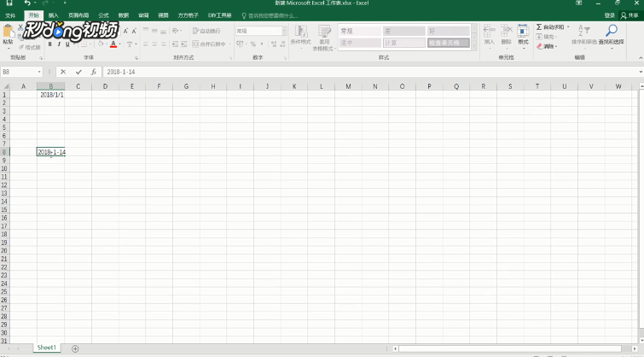This screenshot has width=644, height=357.
Task: Switch to the Page Layout (页面布局) tab
Action: [x=78, y=15]
